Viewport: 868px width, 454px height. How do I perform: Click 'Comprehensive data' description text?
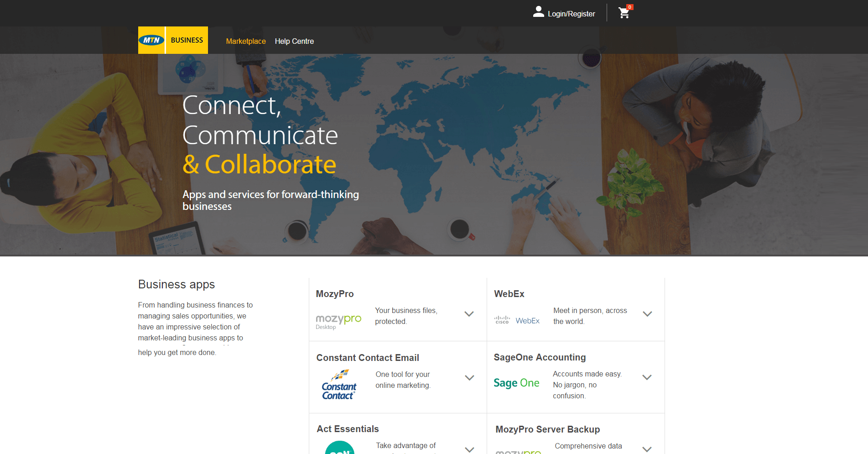[x=588, y=446]
